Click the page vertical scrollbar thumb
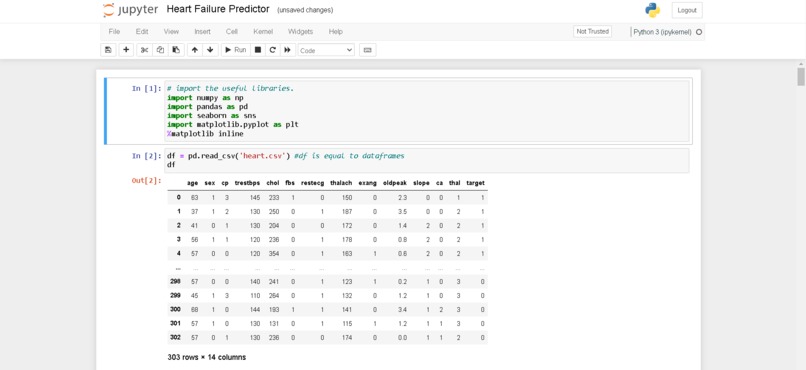 [801, 76]
